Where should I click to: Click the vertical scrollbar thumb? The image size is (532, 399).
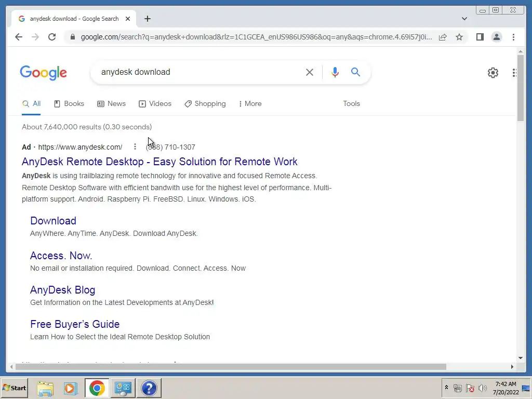pyautogui.click(x=521, y=88)
